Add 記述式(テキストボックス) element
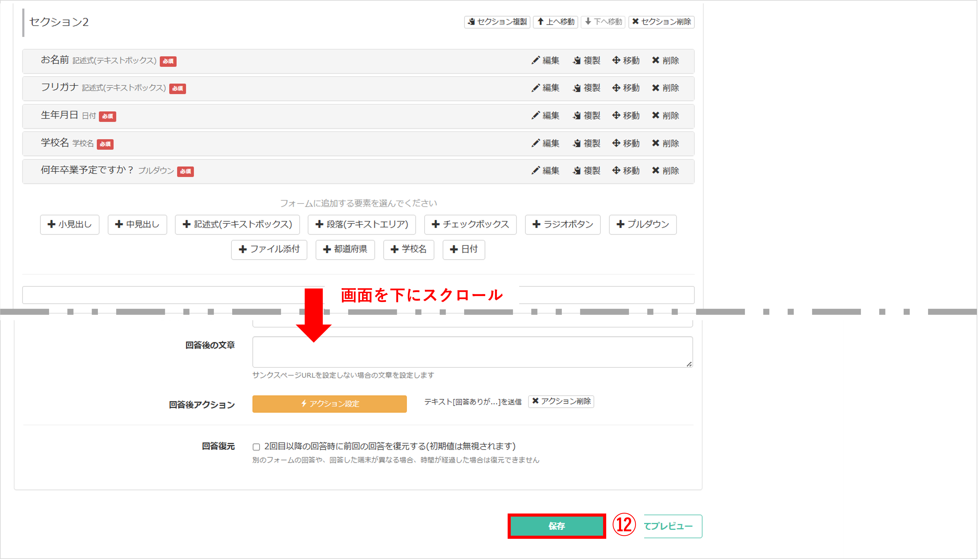The width and height of the screenshot is (980, 559). coord(237,225)
